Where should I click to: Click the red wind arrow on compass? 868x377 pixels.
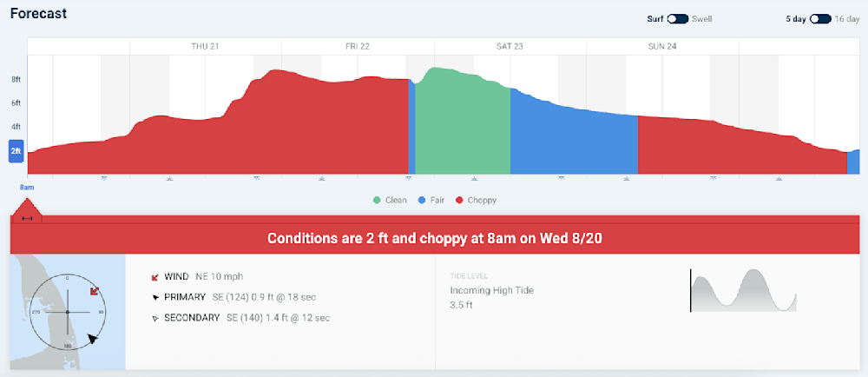point(95,290)
